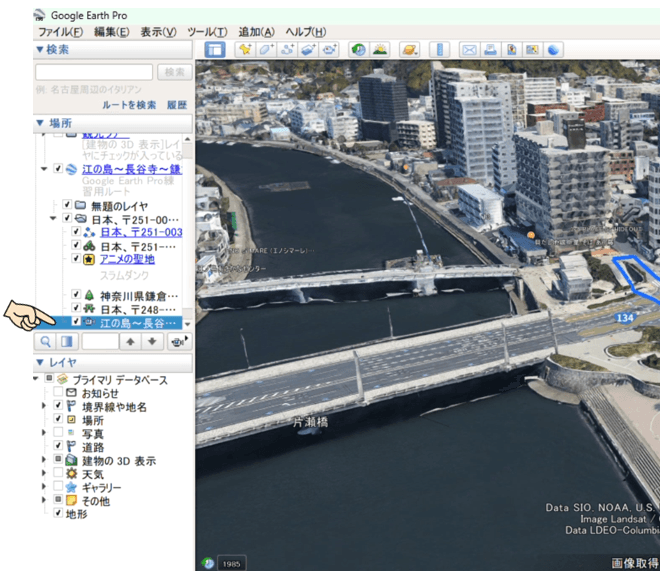Viewport: 660px width, 573px height.
Task: Uncheck the アニメの聖地 placemark checkbox
Action: coord(76,259)
